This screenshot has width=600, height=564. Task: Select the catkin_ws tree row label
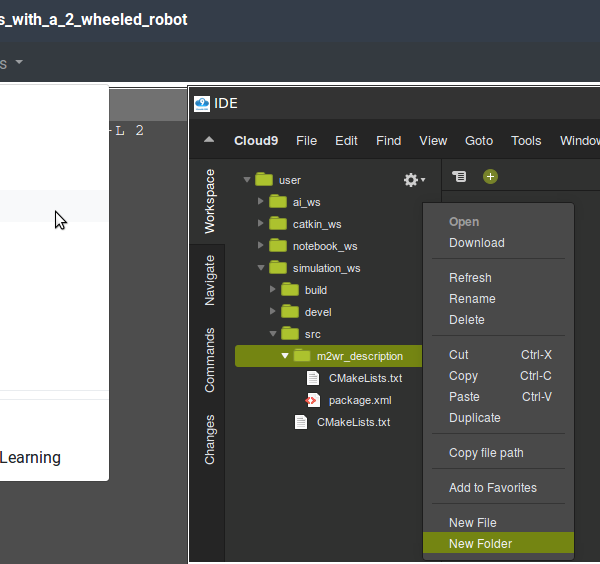[317, 224]
